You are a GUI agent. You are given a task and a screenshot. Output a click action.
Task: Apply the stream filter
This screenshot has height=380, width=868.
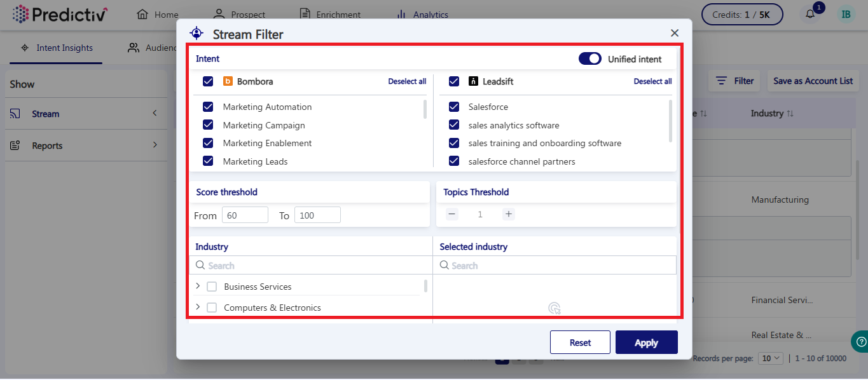coord(646,343)
